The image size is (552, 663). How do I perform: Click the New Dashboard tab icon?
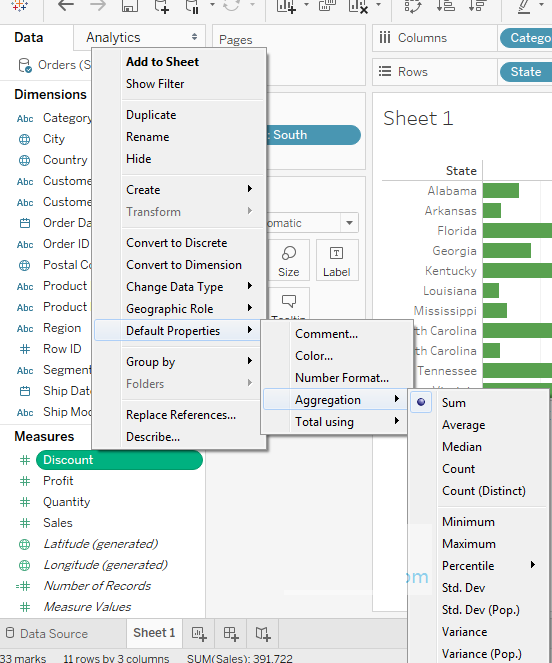click(231, 633)
